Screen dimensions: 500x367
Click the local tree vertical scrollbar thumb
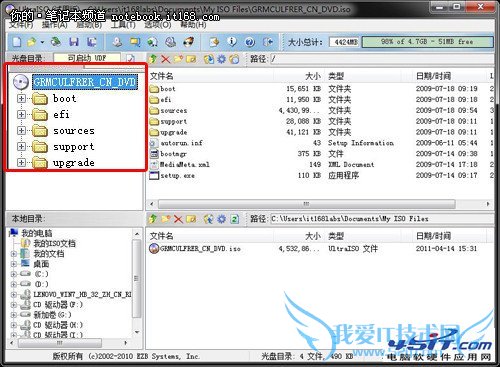click(x=136, y=278)
